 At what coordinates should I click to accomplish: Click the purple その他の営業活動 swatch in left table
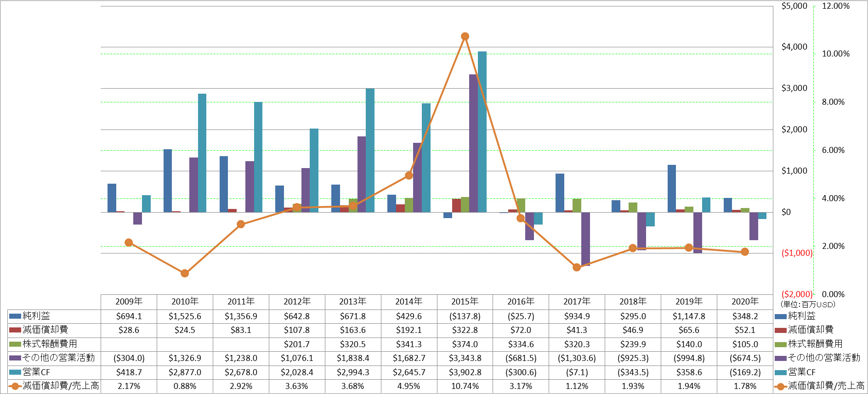click(15, 358)
